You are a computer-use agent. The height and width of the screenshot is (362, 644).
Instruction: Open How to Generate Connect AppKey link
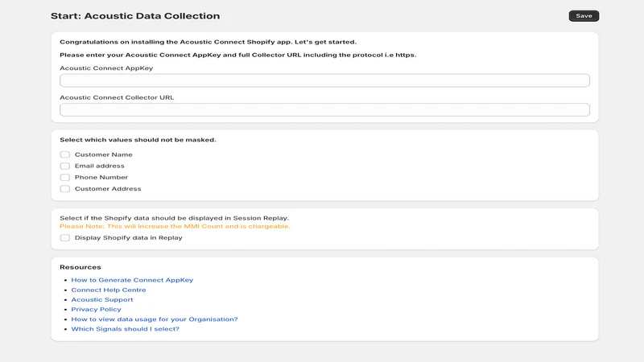(x=132, y=280)
